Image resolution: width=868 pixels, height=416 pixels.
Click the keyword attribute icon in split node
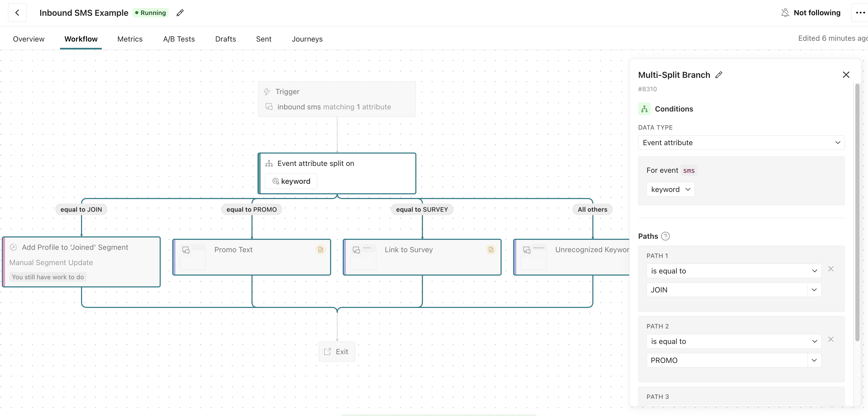(276, 181)
